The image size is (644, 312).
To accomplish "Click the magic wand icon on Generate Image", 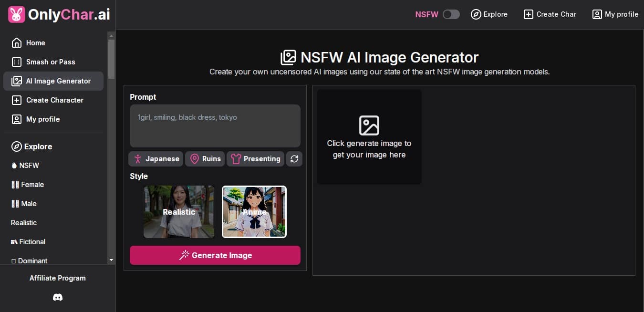I will point(184,255).
